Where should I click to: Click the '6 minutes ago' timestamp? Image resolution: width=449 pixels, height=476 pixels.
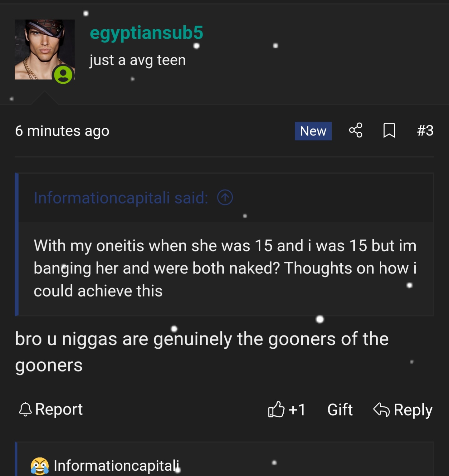click(62, 131)
